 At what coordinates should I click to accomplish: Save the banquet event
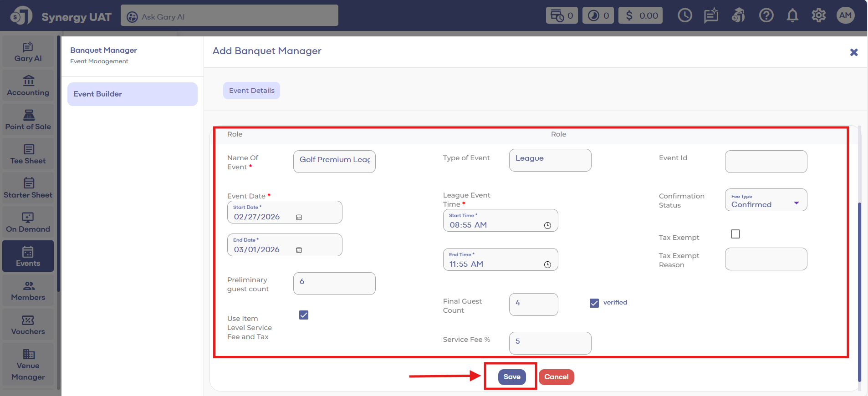tap(511, 377)
